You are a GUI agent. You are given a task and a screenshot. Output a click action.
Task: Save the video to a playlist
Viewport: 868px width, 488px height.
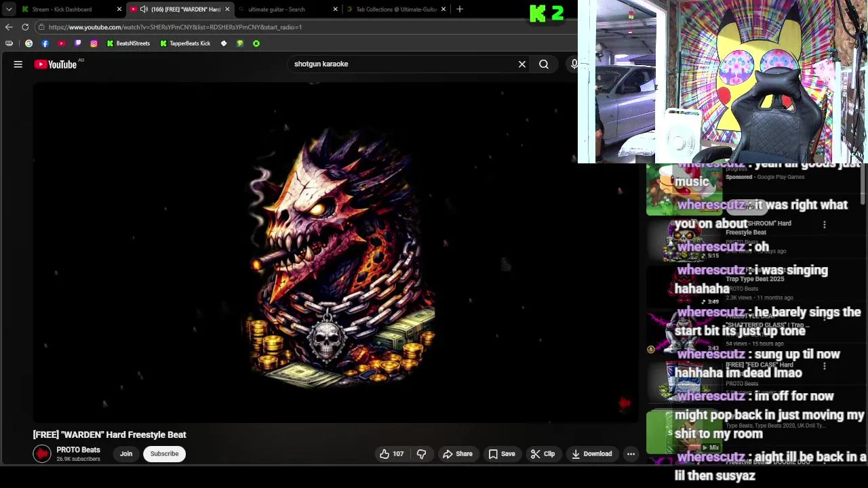[x=502, y=454]
